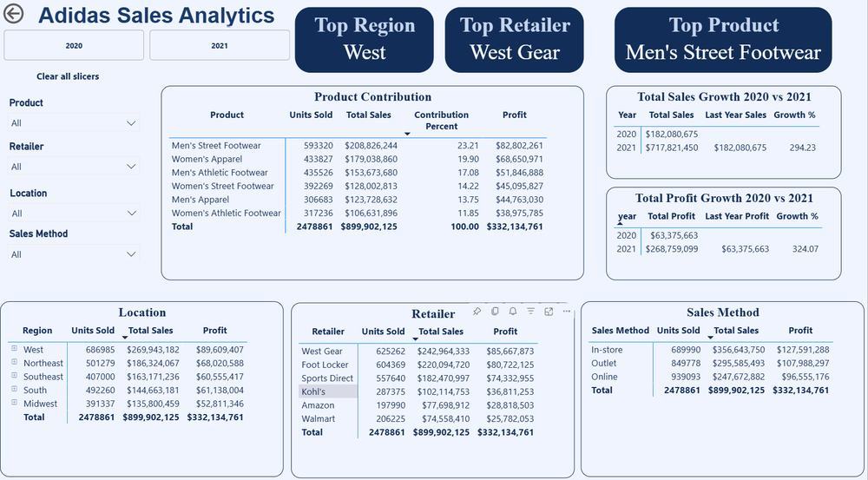Select In-store sales method row

point(710,349)
